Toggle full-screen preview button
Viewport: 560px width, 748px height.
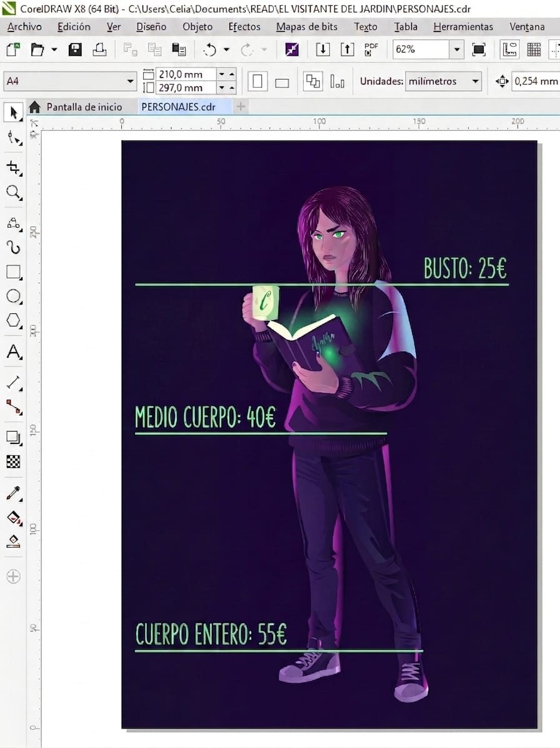click(x=479, y=49)
